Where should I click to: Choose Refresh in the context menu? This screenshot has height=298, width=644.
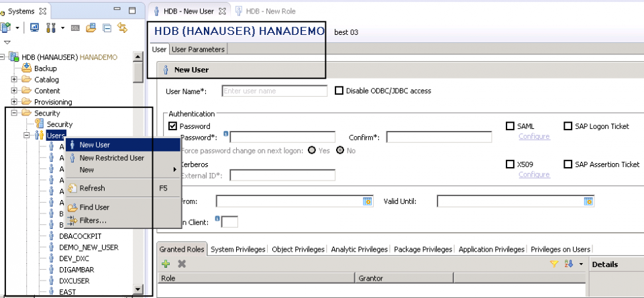pyautogui.click(x=123, y=188)
